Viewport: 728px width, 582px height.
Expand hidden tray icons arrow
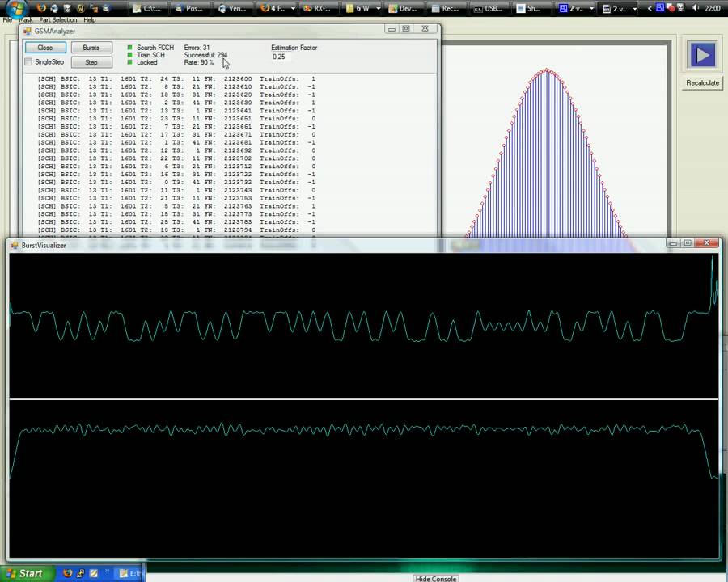[650, 8]
